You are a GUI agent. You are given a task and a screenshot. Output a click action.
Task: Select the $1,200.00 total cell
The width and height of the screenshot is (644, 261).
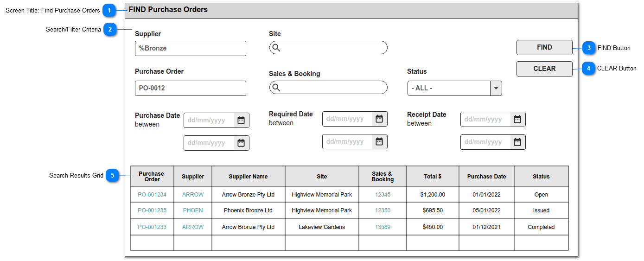point(433,195)
